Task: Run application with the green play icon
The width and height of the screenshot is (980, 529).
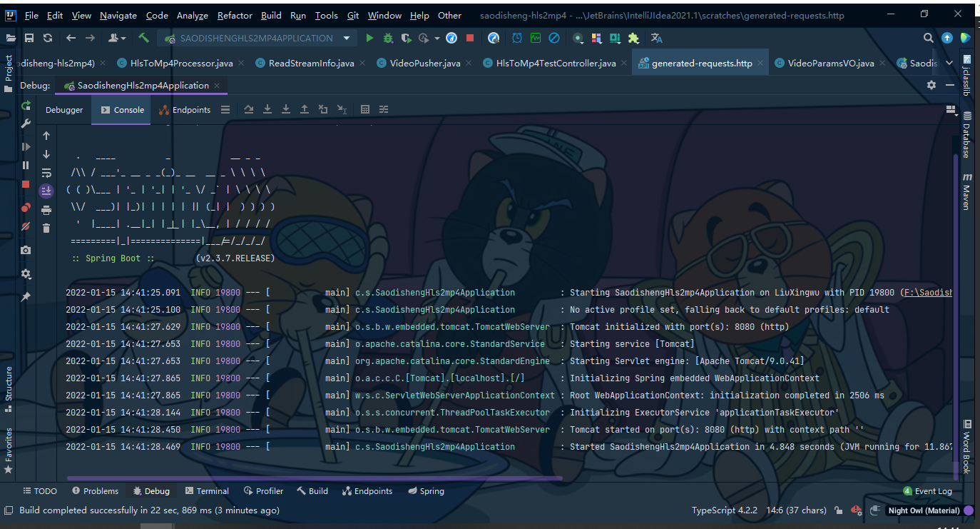Action: pos(369,38)
